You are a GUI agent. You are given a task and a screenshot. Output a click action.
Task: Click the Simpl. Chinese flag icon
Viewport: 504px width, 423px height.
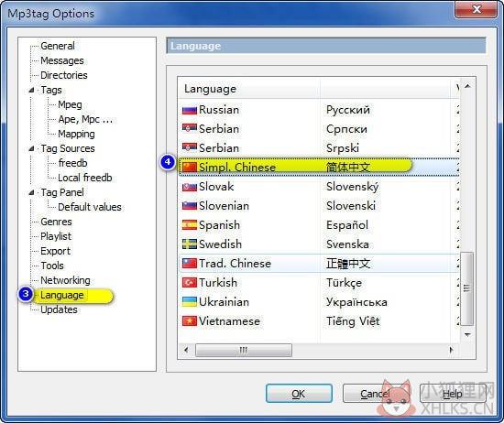tap(190, 168)
